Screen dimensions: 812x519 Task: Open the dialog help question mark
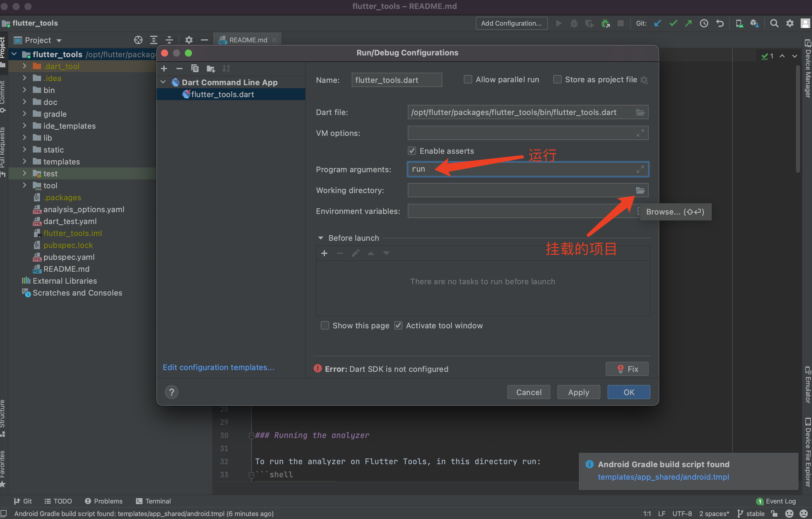pos(172,392)
